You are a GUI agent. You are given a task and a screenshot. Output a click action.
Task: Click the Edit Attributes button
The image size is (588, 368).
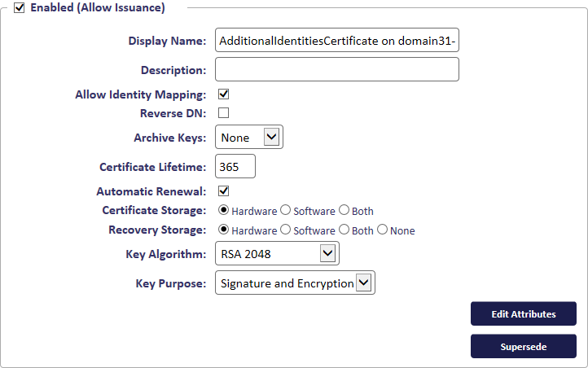click(524, 313)
